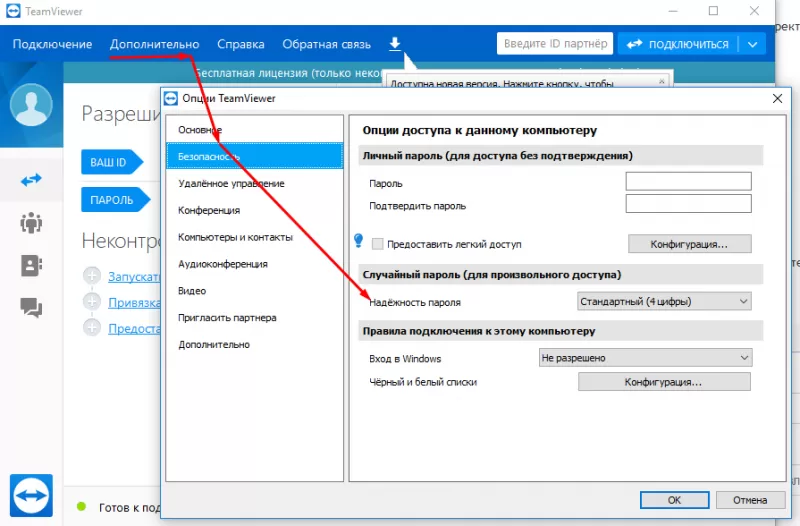The height and width of the screenshot is (526, 800).
Task: Open the meeting sidebar icon
Action: pos(31,223)
